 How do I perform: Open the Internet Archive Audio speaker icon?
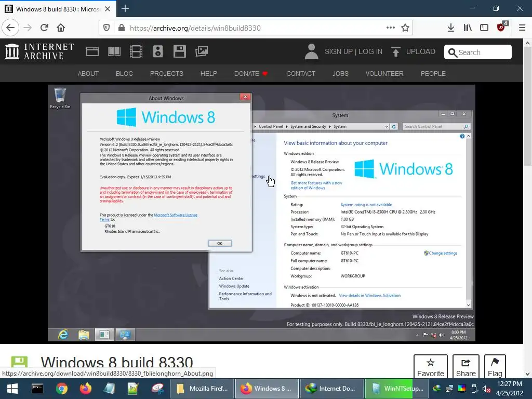158,51
